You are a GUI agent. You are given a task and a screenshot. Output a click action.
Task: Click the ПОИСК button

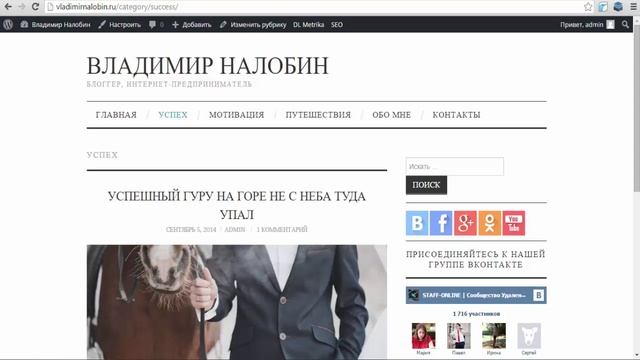point(426,185)
